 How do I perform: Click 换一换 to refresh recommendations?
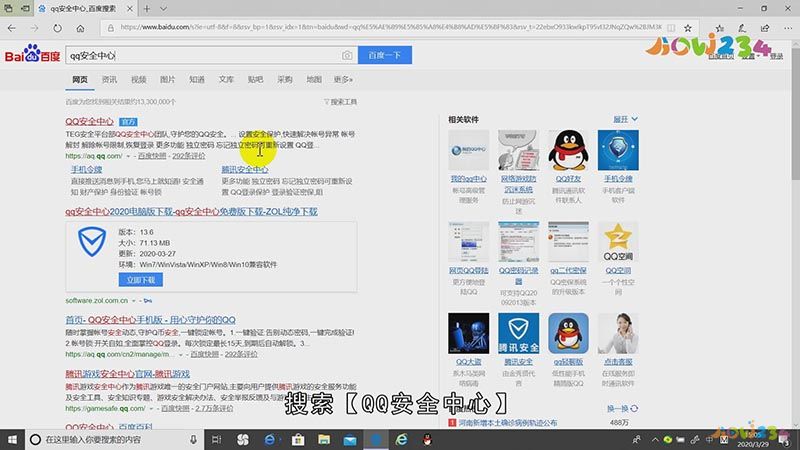[x=622, y=409]
